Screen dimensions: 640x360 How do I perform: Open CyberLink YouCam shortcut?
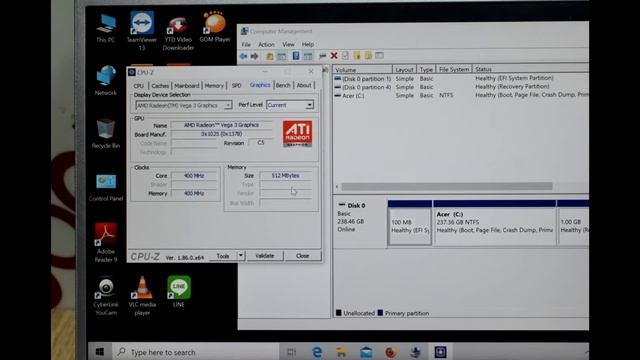point(106,296)
